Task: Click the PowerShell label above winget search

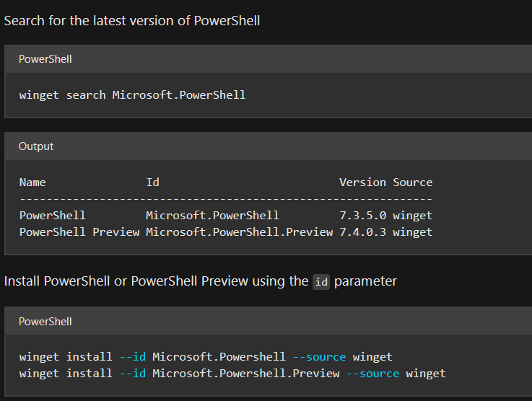Action: [x=45, y=59]
